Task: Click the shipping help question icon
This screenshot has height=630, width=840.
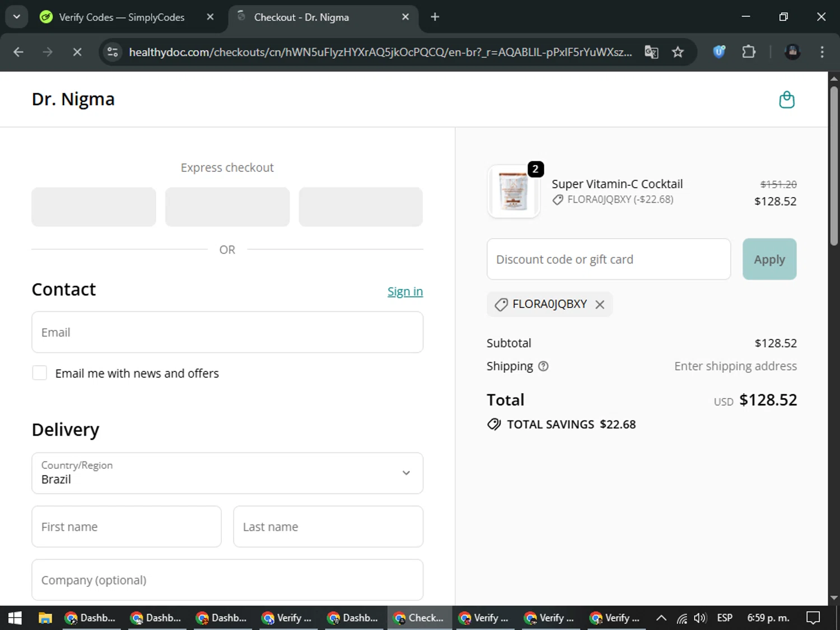Action: coord(543,366)
